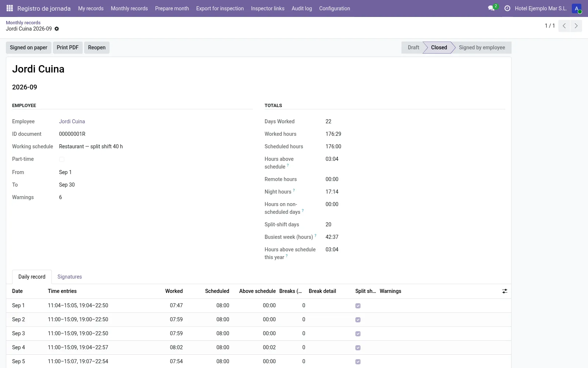Screen dimensions: 588x368
Task: Open the Audit log menu
Action: tap(302, 8)
